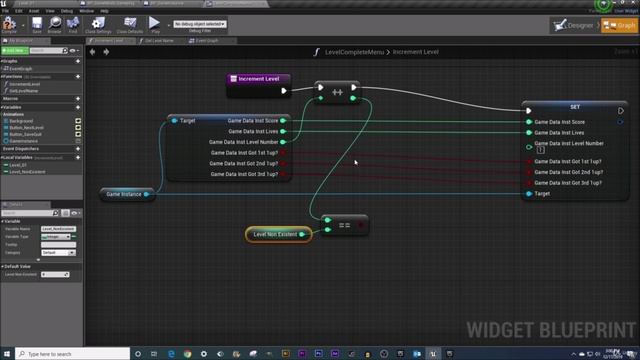Add a new variable with the Variables plus icon
The height and width of the screenshot is (360, 640).
78,107
